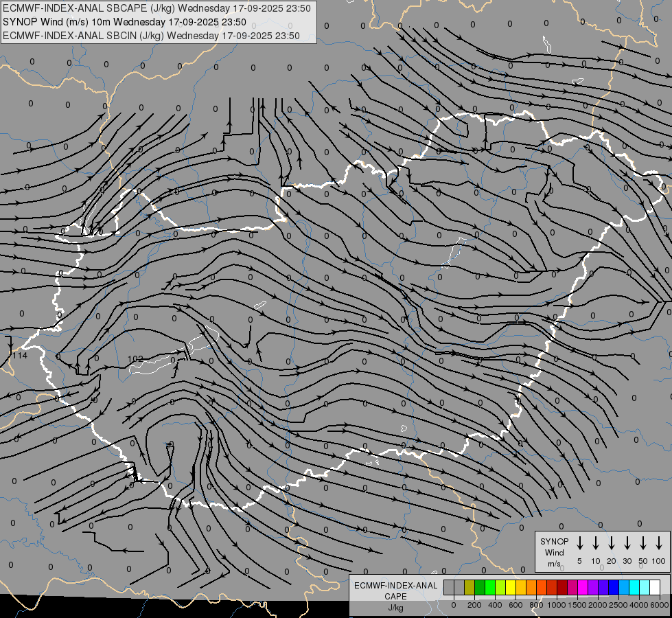Click the '800' tick label on the CAPE scale
672x618 pixels.
[536, 605]
